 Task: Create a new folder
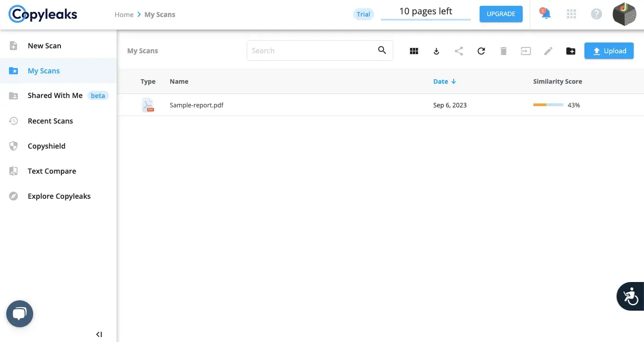(570, 51)
